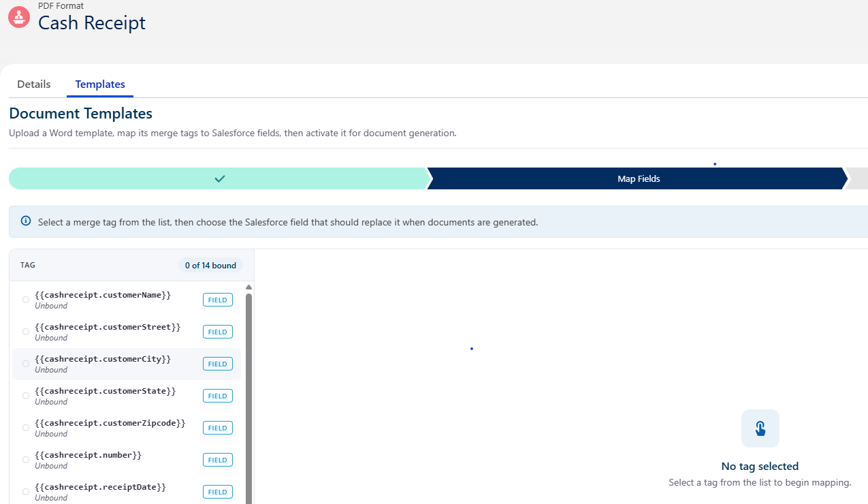868x504 pixels.
Task: Click the {{cashreceipt.receiptDate}} tag text
Action: pyautogui.click(x=101, y=487)
